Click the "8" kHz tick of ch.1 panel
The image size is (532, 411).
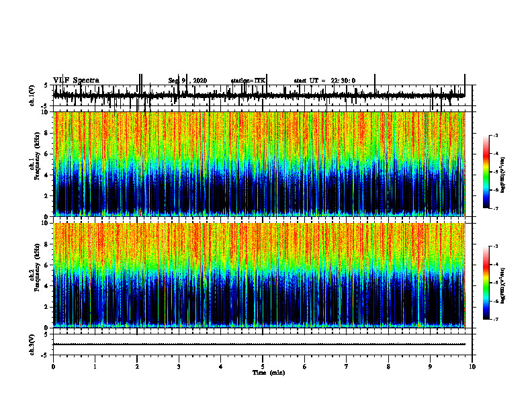tap(47, 133)
